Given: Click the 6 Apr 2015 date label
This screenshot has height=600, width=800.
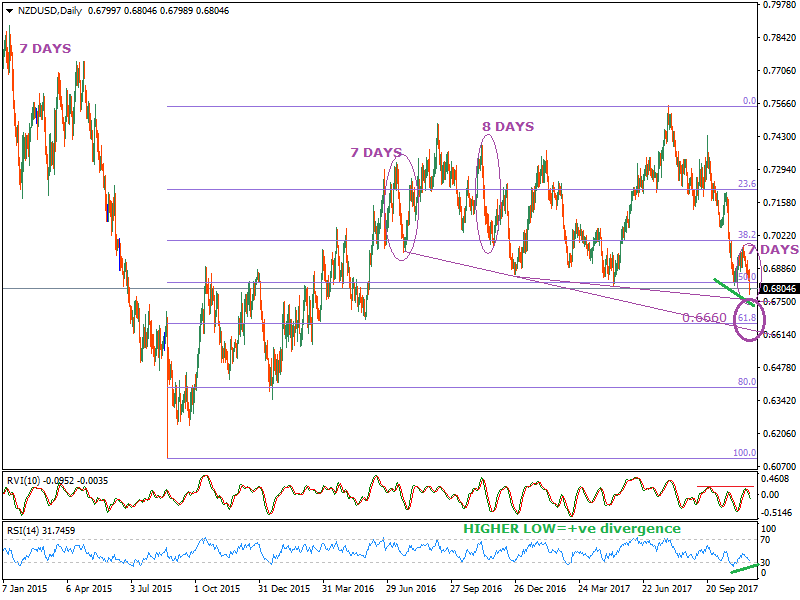Looking at the screenshot, I should [89, 588].
